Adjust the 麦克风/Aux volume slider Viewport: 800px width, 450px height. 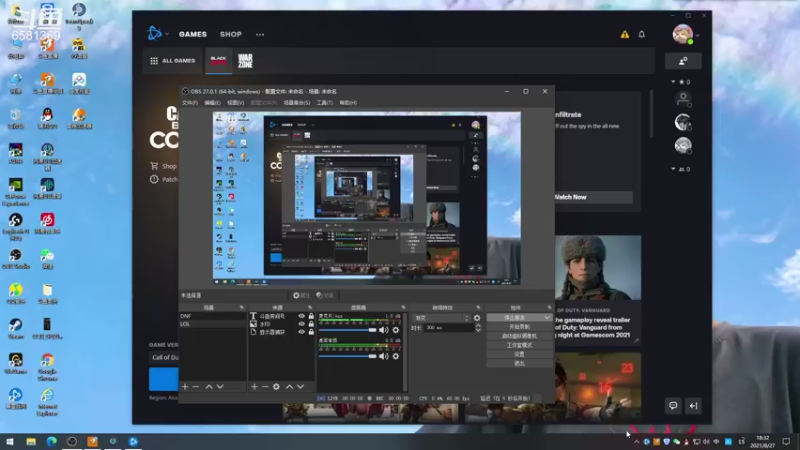click(x=347, y=330)
